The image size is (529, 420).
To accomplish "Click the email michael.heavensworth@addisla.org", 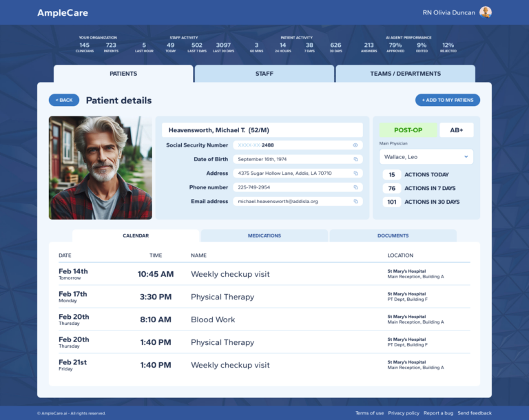I will [278, 202].
